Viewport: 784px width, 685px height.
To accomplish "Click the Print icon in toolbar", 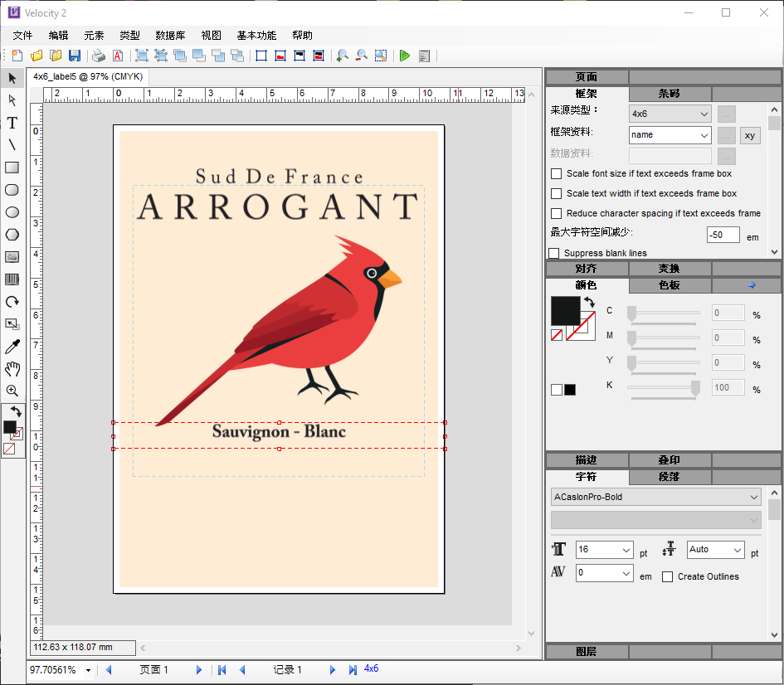I will click(99, 56).
